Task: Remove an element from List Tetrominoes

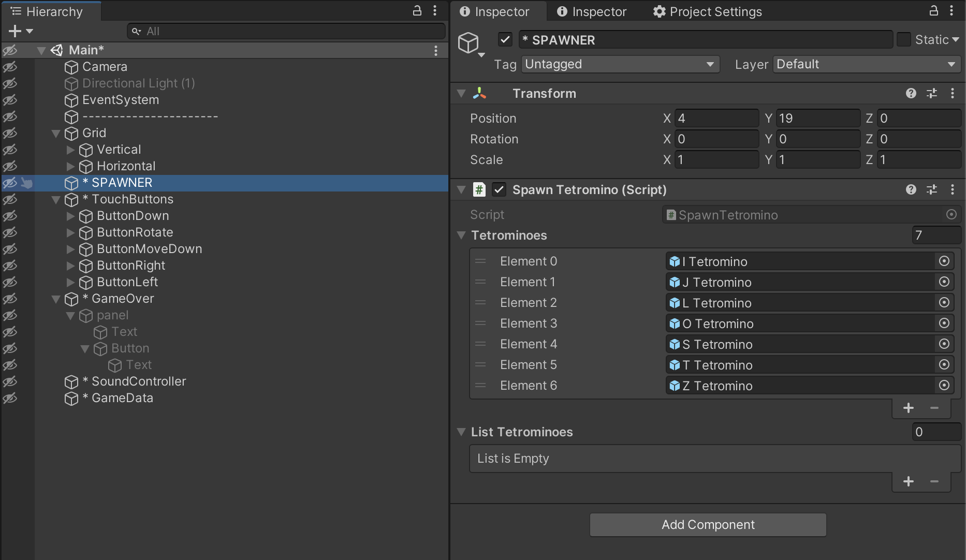Action: [934, 481]
